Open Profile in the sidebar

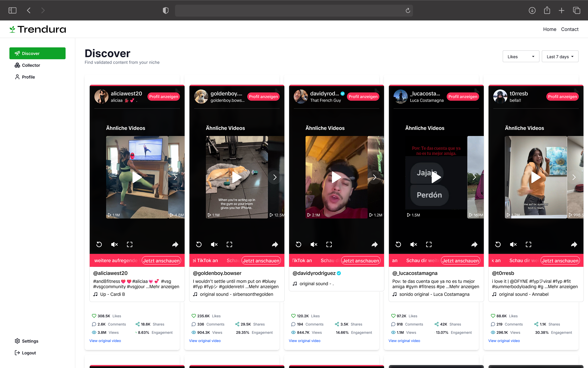point(28,77)
